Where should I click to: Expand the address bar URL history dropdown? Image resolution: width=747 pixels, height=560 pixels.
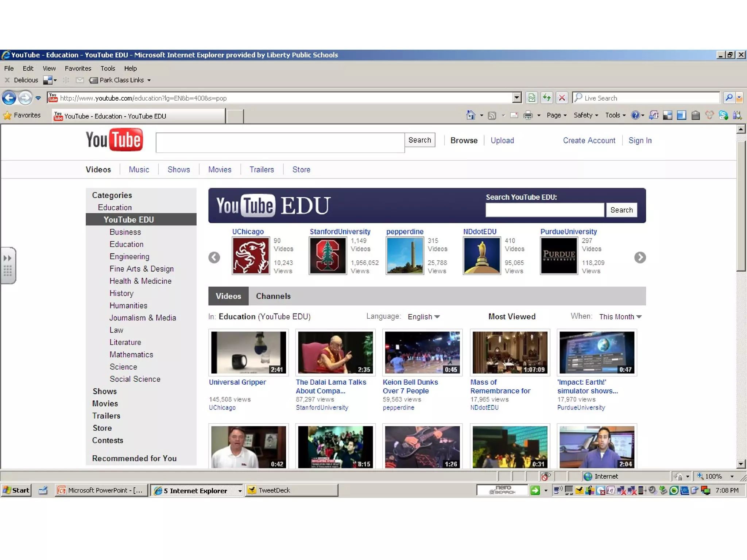516,98
